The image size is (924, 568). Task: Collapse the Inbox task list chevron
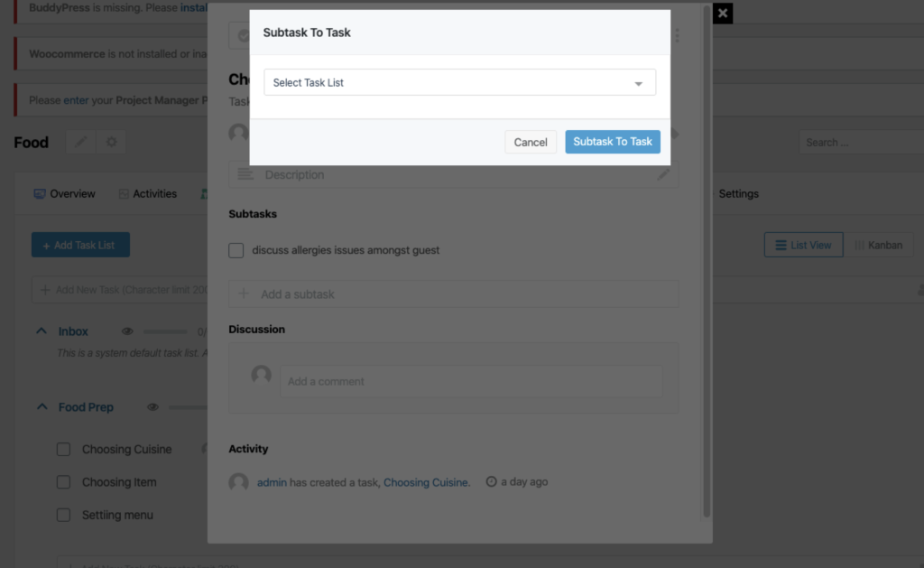click(42, 331)
